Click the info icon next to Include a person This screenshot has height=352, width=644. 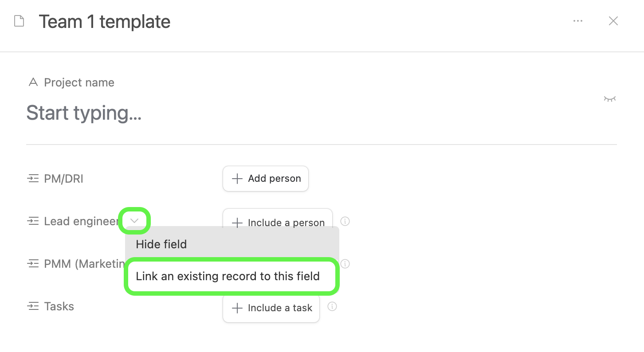345,221
